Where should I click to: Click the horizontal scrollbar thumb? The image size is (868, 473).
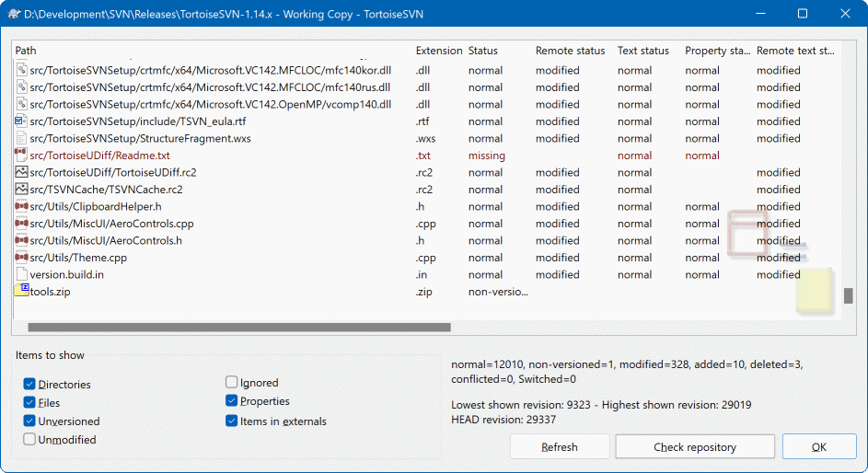pyautogui.click(x=239, y=328)
